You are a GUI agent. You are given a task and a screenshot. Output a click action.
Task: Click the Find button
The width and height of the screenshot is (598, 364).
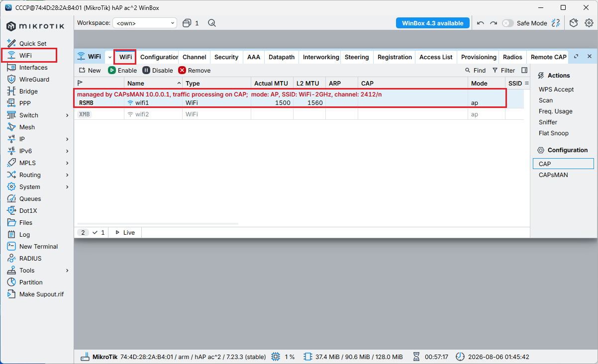click(475, 71)
